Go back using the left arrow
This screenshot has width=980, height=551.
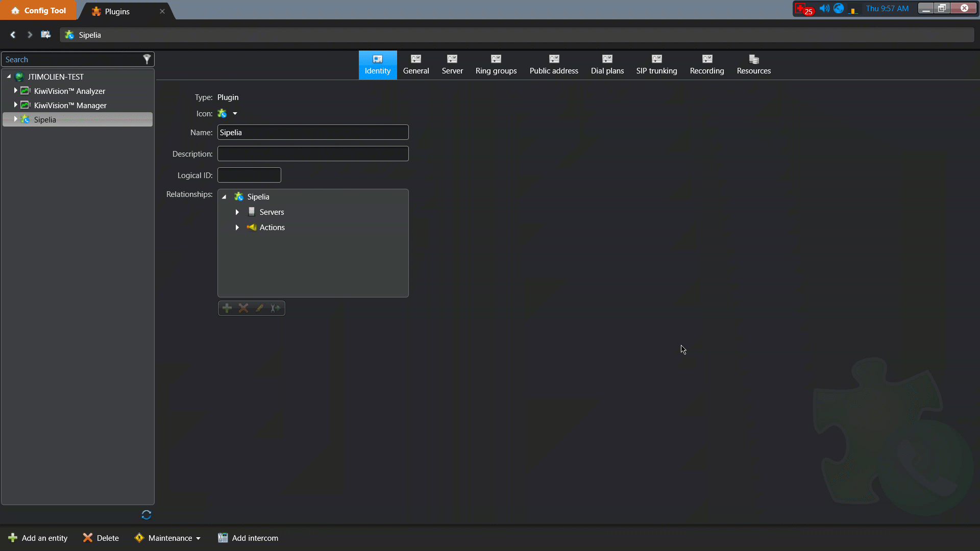pyautogui.click(x=13, y=35)
